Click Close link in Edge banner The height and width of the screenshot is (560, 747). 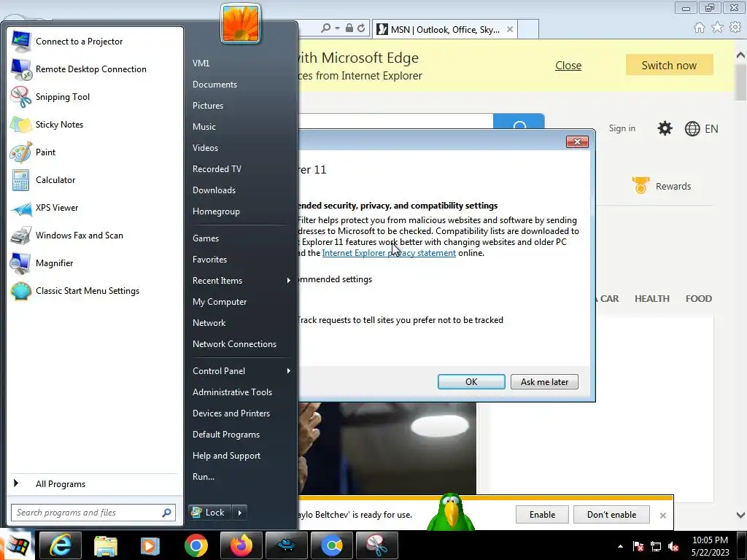point(568,65)
